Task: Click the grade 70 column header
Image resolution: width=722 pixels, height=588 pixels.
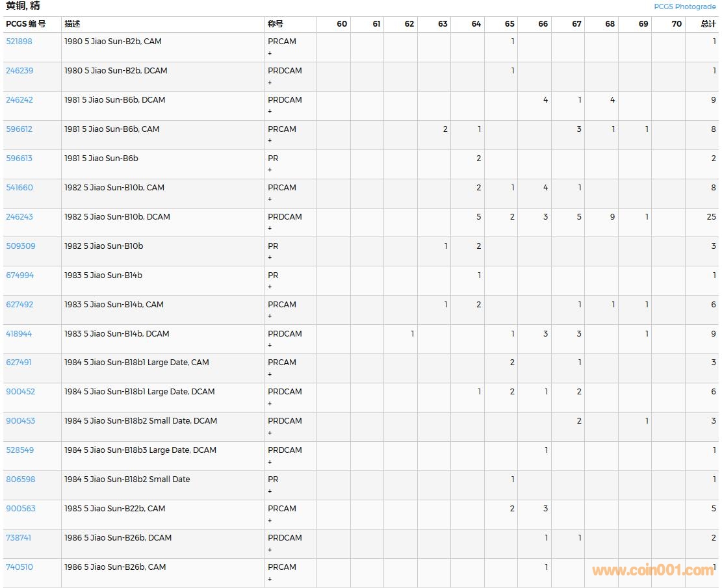Action: pos(677,24)
